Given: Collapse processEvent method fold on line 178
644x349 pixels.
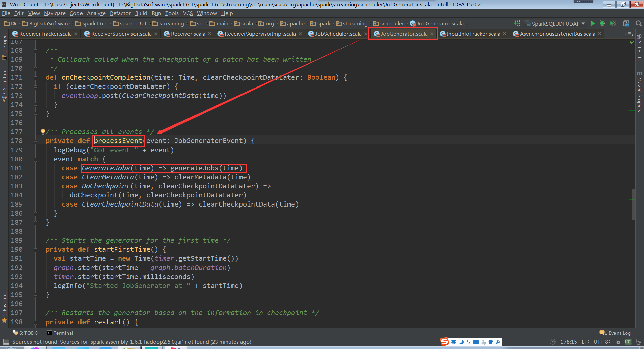Looking at the screenshot, I should (35, 141).
